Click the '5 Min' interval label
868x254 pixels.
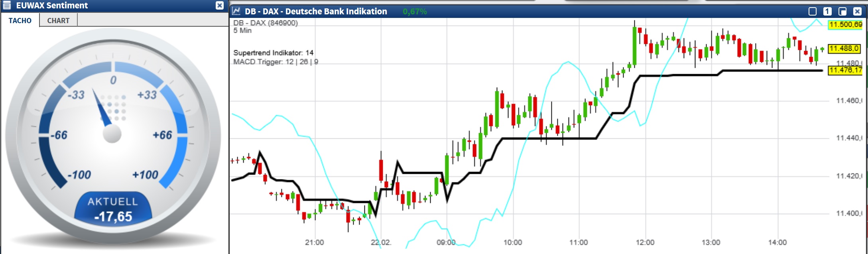tap(242, 31)
